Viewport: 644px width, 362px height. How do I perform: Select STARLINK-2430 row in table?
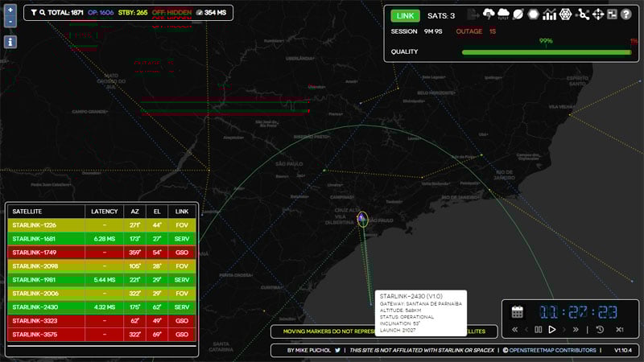pyautogui.click(x=101, y=307)
